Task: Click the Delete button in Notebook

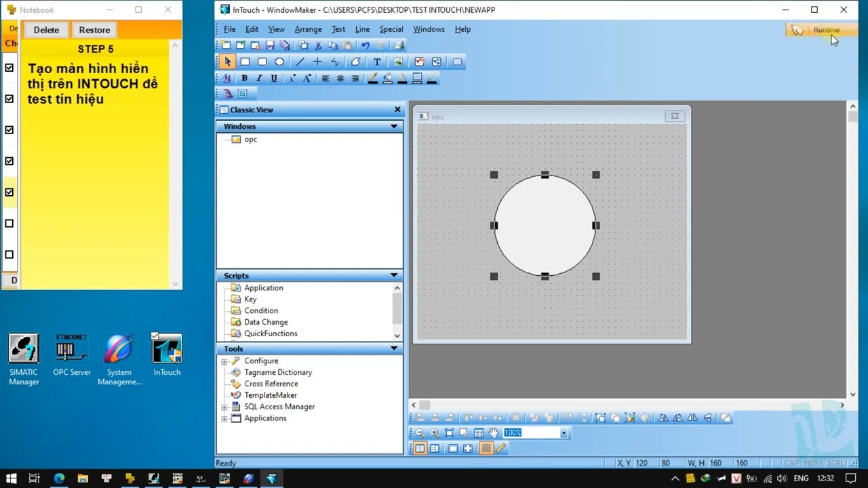Action: point(47,30)
